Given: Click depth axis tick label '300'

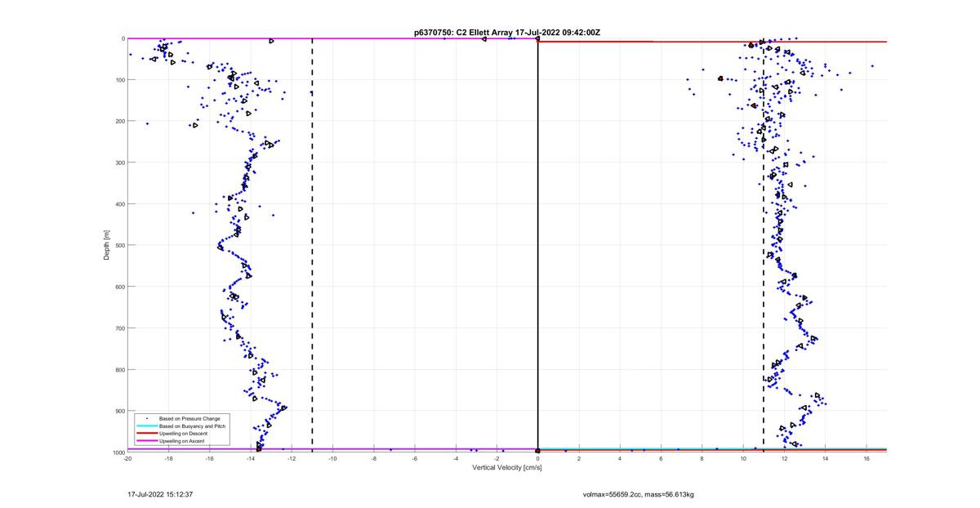Looking at the screenshot, I should [119, 163].
